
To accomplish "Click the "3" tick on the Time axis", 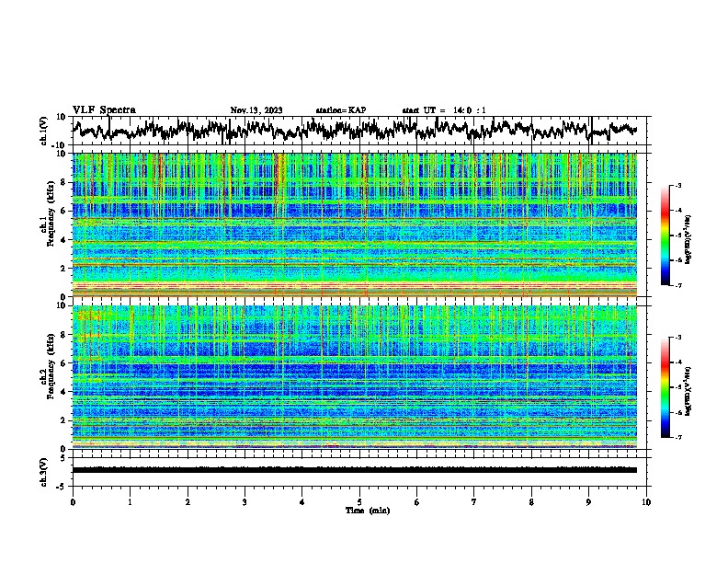I will click(x=245, y=502).
